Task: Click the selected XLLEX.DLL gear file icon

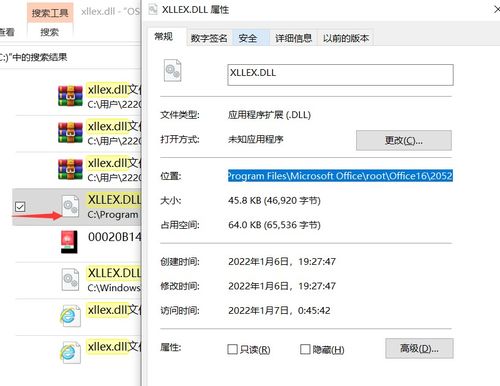Action: click(70, 207)
